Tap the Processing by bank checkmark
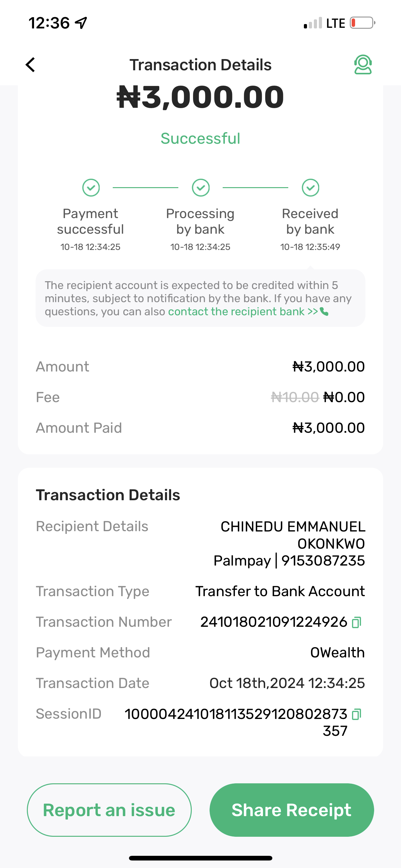Viewport: 401px width, 868px height. pyautogui.click(x=201, y=188)
